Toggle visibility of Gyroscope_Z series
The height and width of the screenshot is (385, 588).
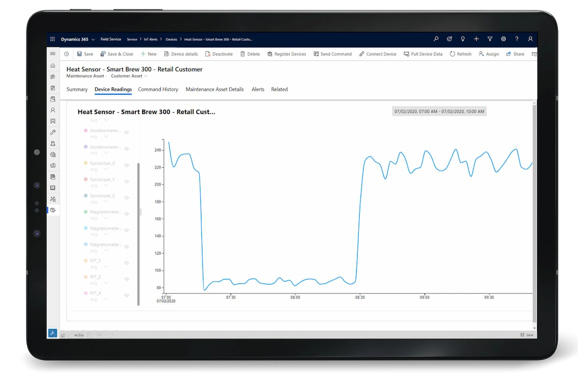click(126, 198)
